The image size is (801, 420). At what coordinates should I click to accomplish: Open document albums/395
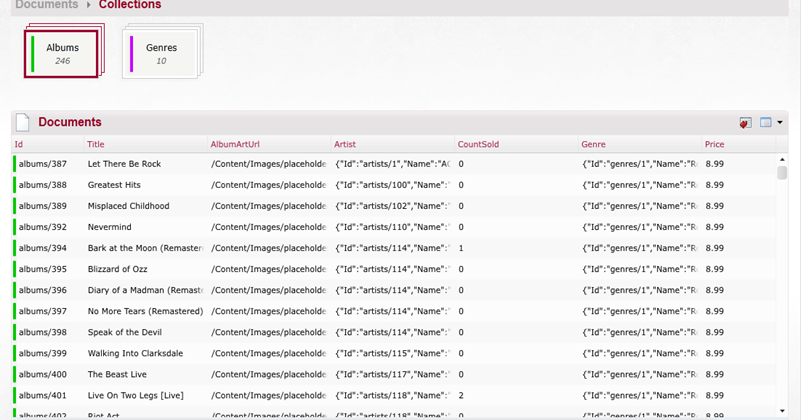(x=43, y=269)
